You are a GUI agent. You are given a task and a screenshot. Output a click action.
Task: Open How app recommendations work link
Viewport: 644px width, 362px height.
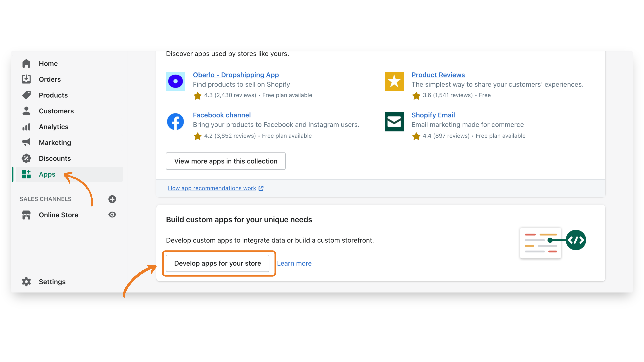click(x=212, y=188)
